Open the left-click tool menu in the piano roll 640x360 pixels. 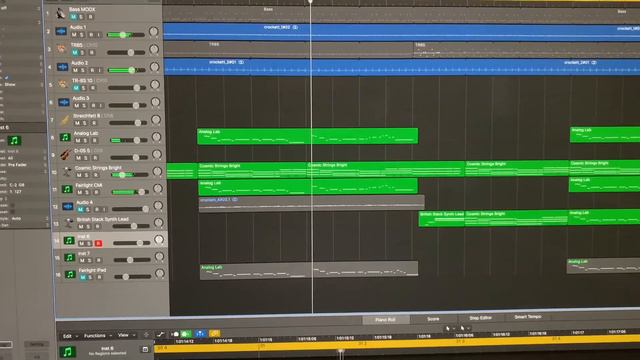coord(449,328)
